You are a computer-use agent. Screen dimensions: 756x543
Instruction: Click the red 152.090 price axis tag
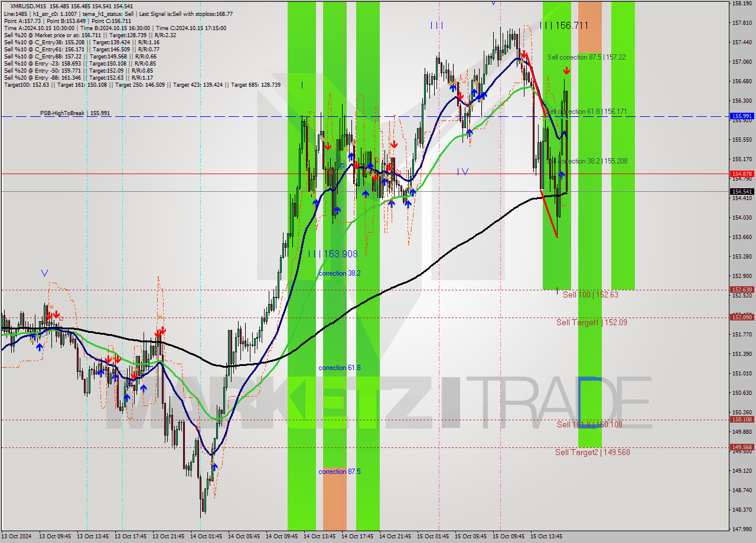pyautogui.click(x=742, y=317)
